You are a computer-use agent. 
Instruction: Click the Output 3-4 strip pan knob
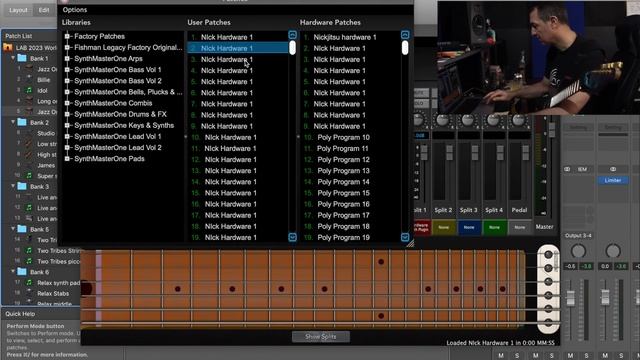coord(578,251)
